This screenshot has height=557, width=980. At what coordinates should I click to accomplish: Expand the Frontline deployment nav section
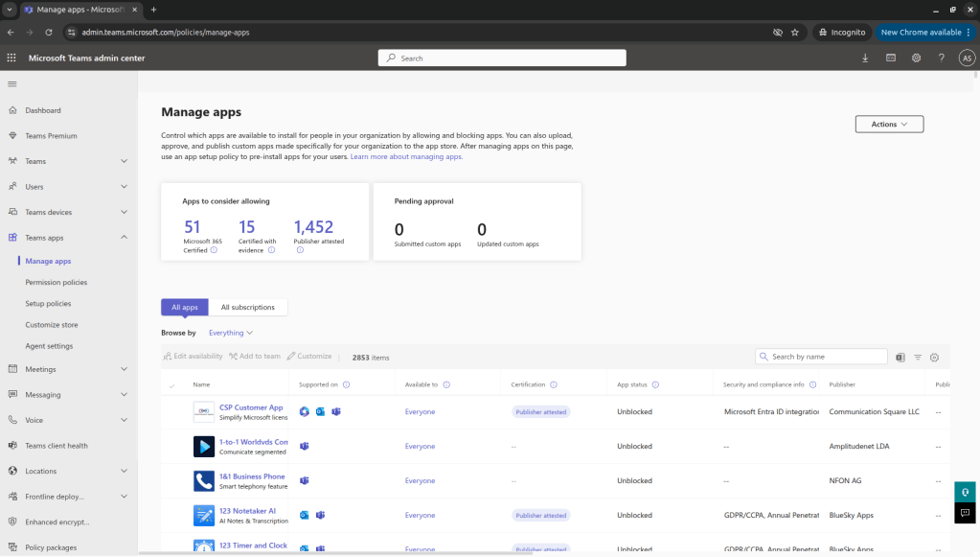(124, 497)
